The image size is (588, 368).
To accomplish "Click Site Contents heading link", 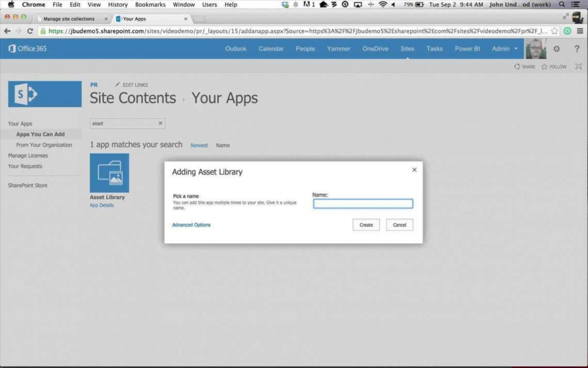I will (133, 98).
